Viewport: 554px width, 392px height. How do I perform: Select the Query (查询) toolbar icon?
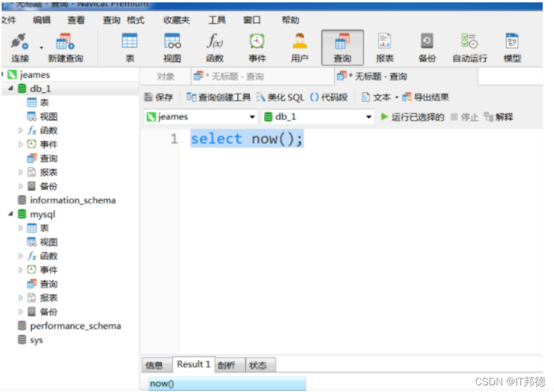[342, 48]
